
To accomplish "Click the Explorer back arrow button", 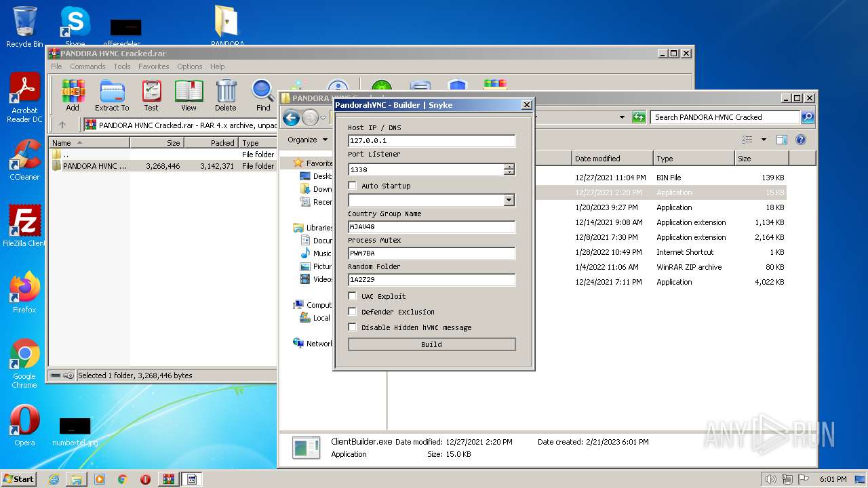I will 292,118.
